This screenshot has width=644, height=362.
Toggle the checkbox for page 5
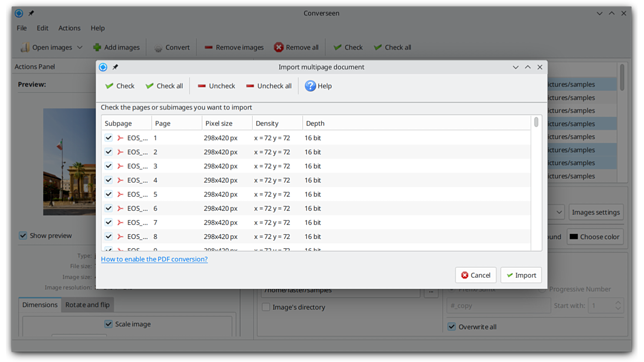(109, 194)
